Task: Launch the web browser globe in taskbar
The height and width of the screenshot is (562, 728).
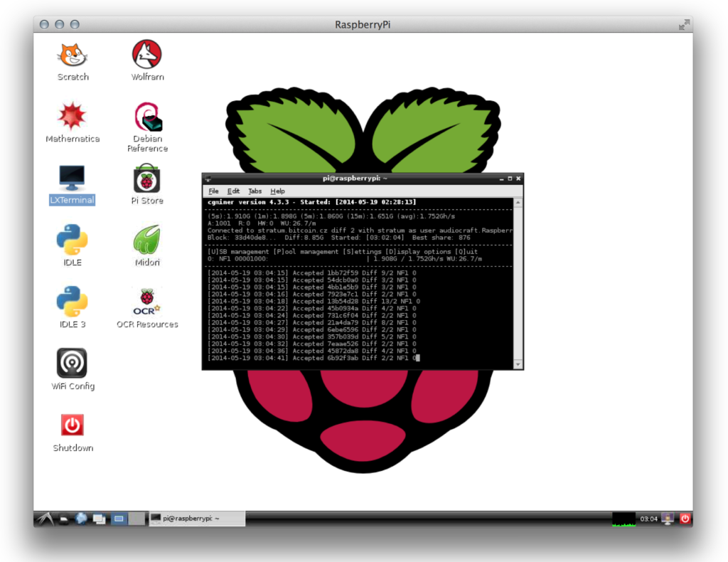Action: 81,519
